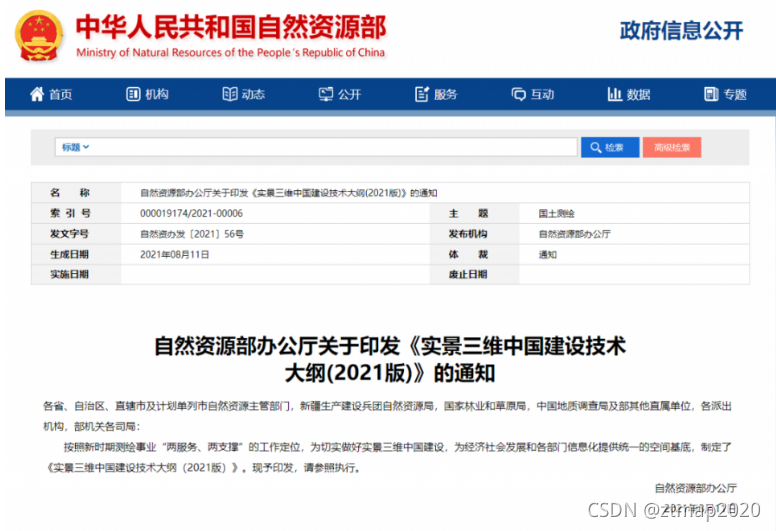Click the 自然资源部办公厅 signature line

(695, 488)
